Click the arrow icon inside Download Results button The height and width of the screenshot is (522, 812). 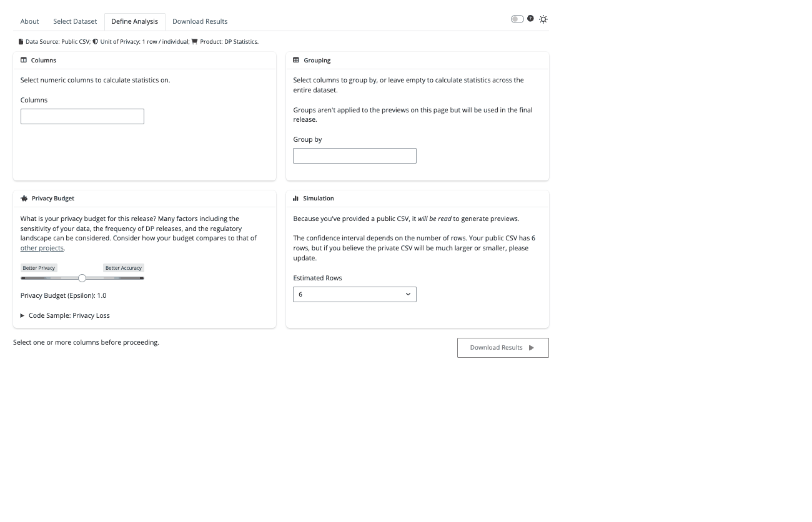(x=530, y=347)
